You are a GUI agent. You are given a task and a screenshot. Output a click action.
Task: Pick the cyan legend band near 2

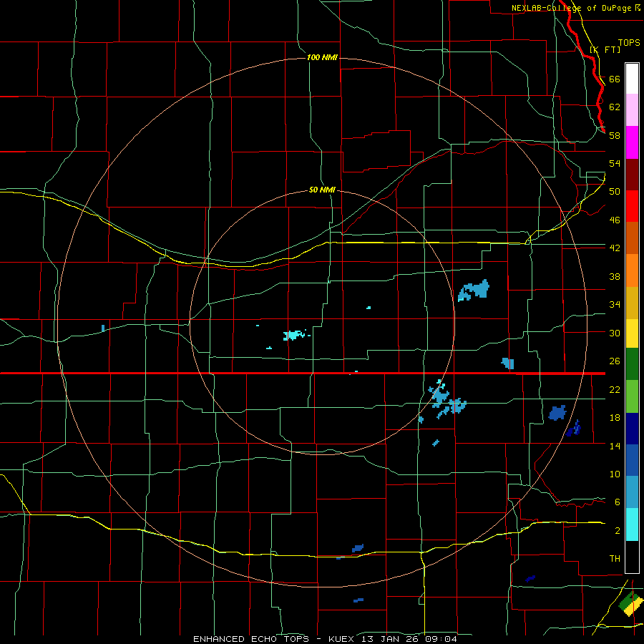pyautogui.click(x=632, y=525)
